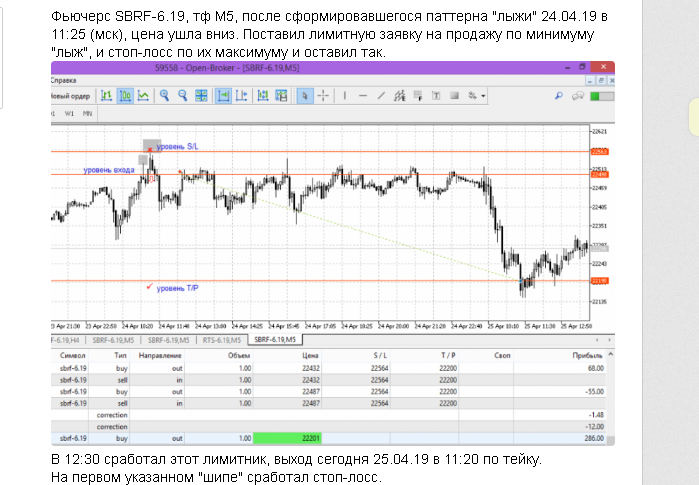699x485 pixels.
Task: Pick the trendline drawing tool
Action: (x=381, y=96)
